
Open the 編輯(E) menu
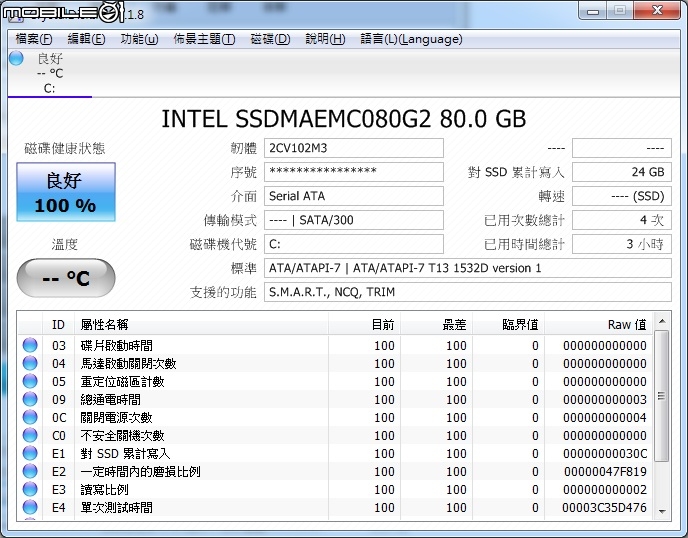pos(86,39)
